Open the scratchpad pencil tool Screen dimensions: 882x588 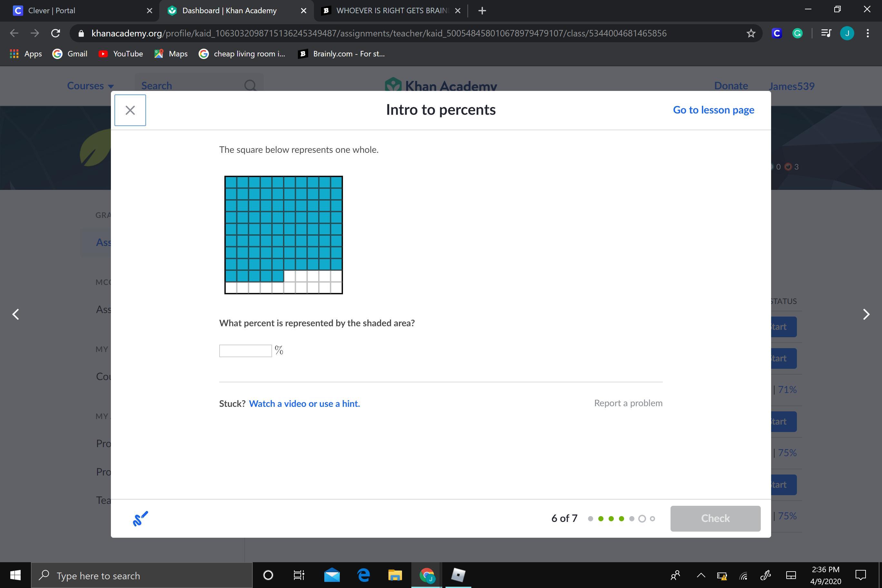140,518
